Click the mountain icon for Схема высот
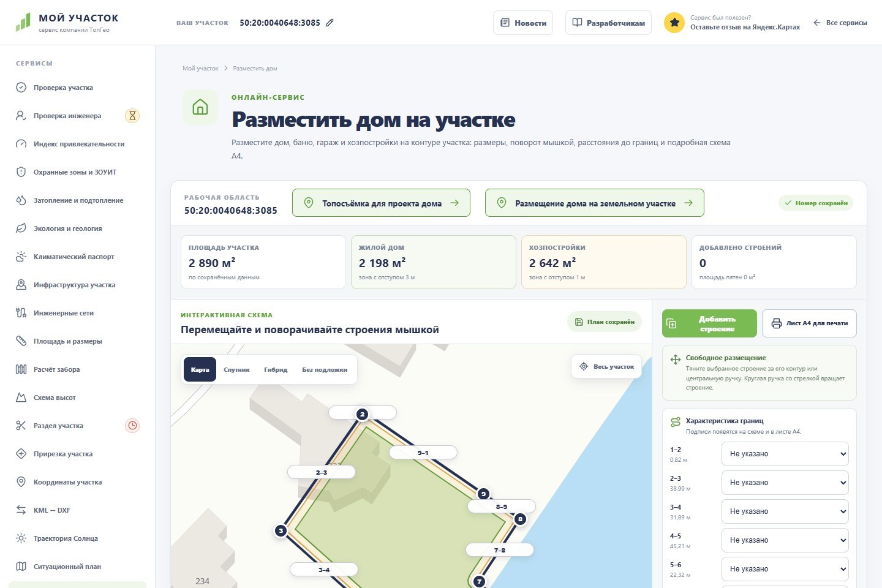 tap(21, 398)
